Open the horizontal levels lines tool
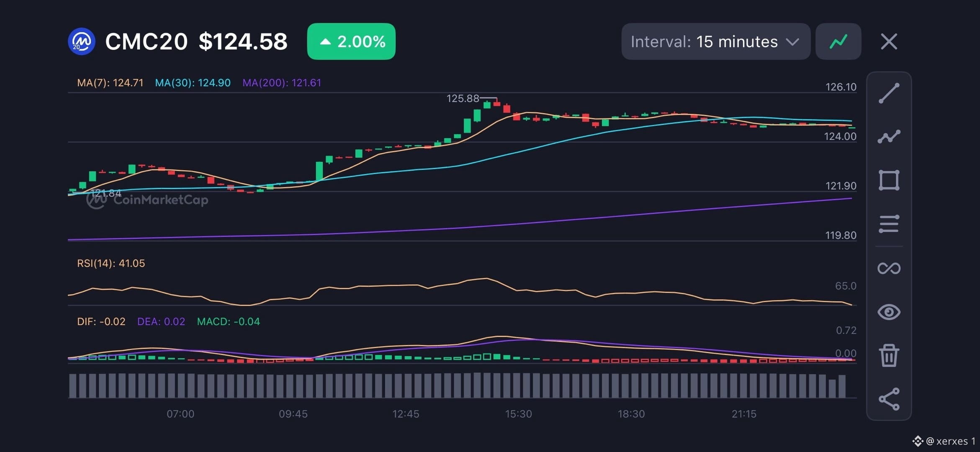The image size is (980, 452). pyautogui.click(x=889, y=224)
